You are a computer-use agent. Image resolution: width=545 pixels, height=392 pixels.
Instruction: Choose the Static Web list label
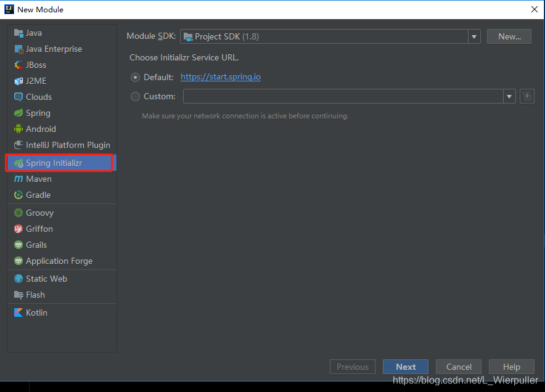[46, 279]
